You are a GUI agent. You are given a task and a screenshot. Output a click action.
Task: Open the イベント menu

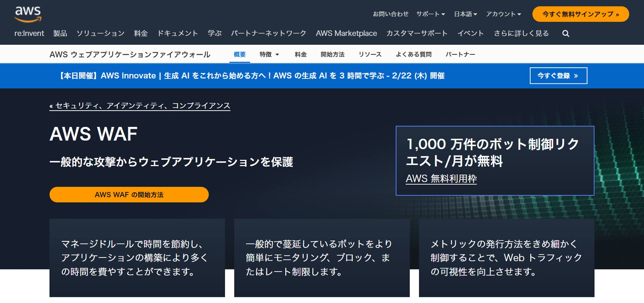pyautogui.click(x=470, y=33)
